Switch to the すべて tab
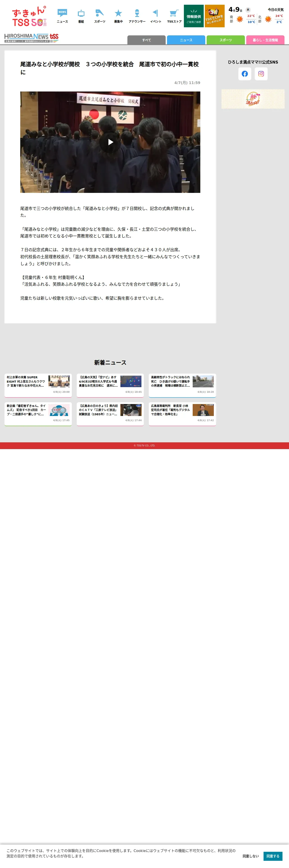This screenshot has width=289, height=868. (x=146, y=40)
